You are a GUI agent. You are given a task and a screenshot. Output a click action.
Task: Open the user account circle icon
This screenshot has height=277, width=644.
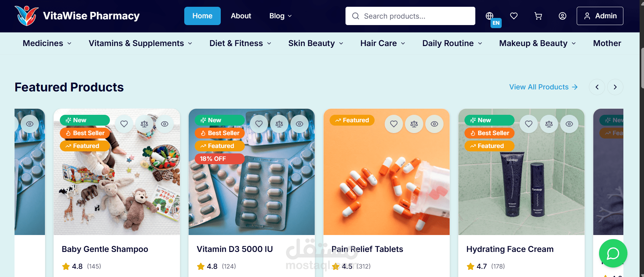pos(562,16)
